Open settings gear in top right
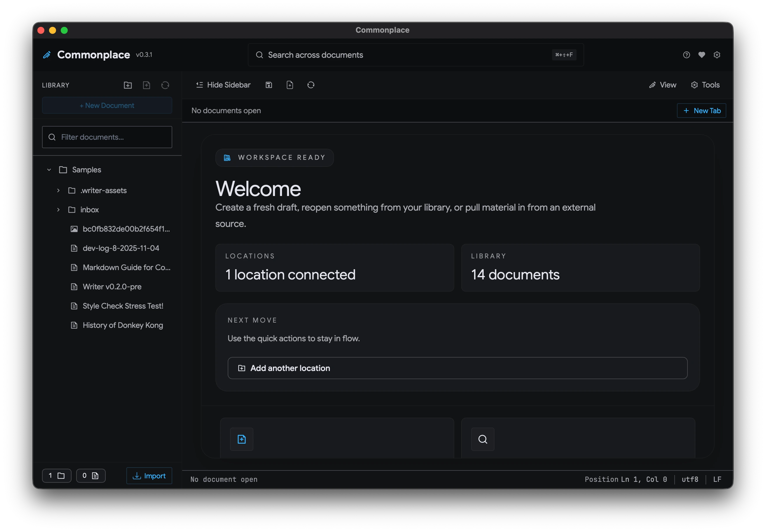Image resolution: width=766 pixels, height=532 pixels. coord(717,55)
